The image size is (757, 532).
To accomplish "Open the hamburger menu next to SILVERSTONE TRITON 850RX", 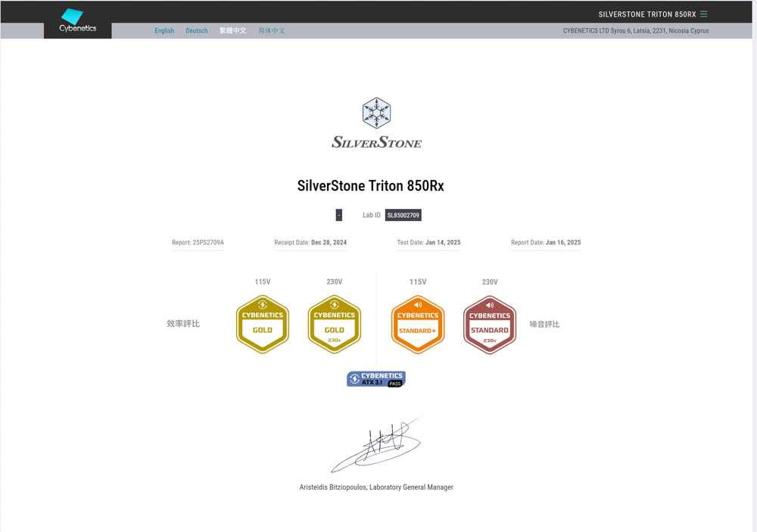I will (704, 14).
